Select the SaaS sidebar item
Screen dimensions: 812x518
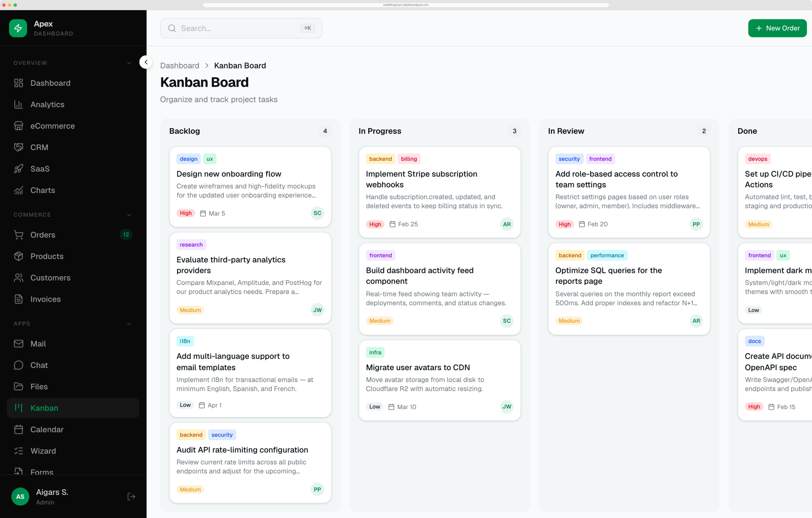coord(73,169)
